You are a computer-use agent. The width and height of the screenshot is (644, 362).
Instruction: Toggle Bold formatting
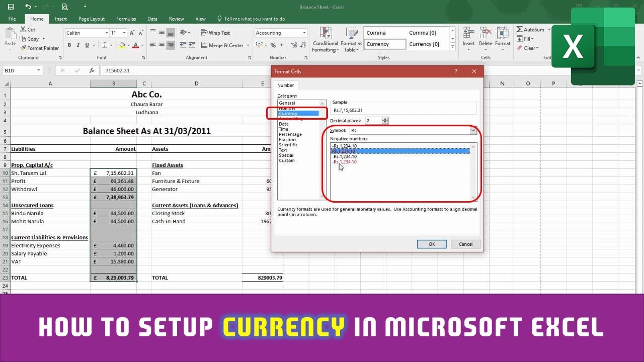(x=69, y=45)
